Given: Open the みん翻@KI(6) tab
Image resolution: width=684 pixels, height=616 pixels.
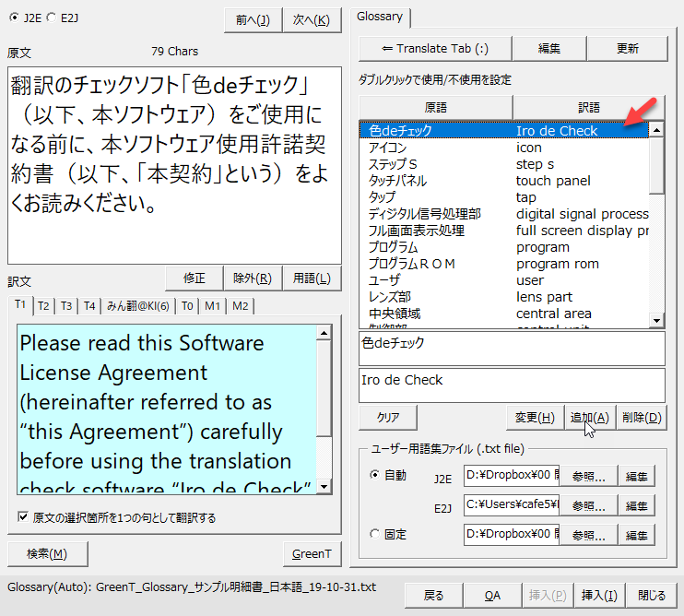Looking at the screenshot, I should tap(138, 306).
